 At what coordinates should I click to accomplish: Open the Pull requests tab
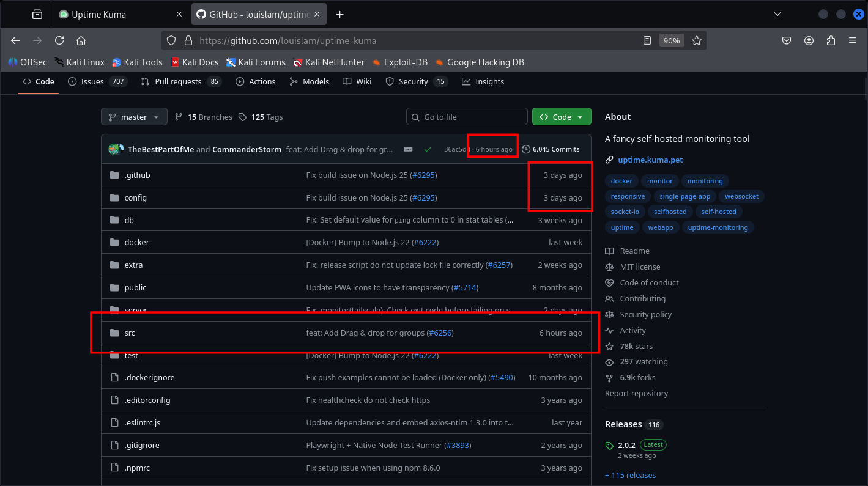point(177,81)
